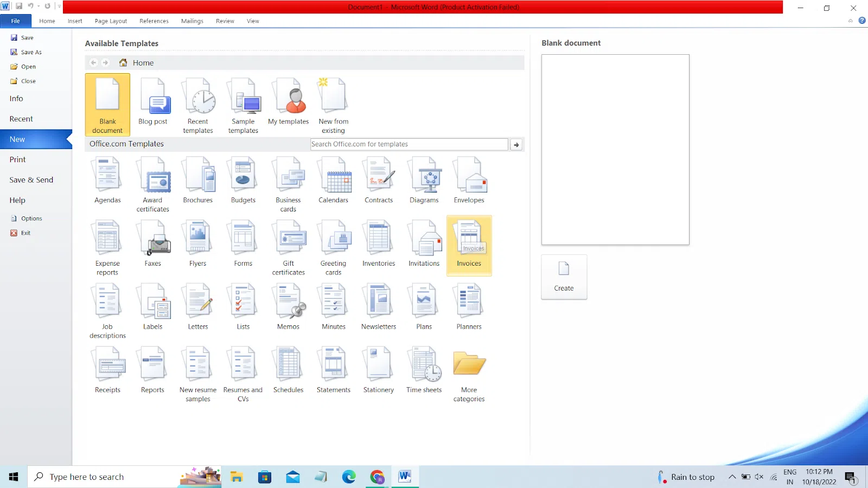
Task: Open the Invoices template category
Action: pos(469,246)
